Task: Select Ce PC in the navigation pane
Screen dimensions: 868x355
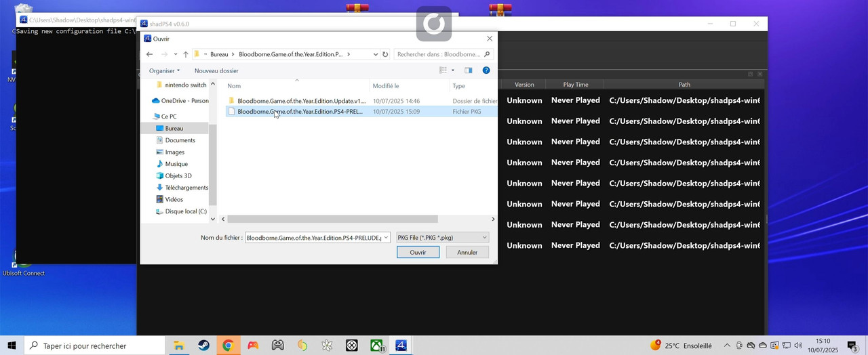Action: [165, 117]
